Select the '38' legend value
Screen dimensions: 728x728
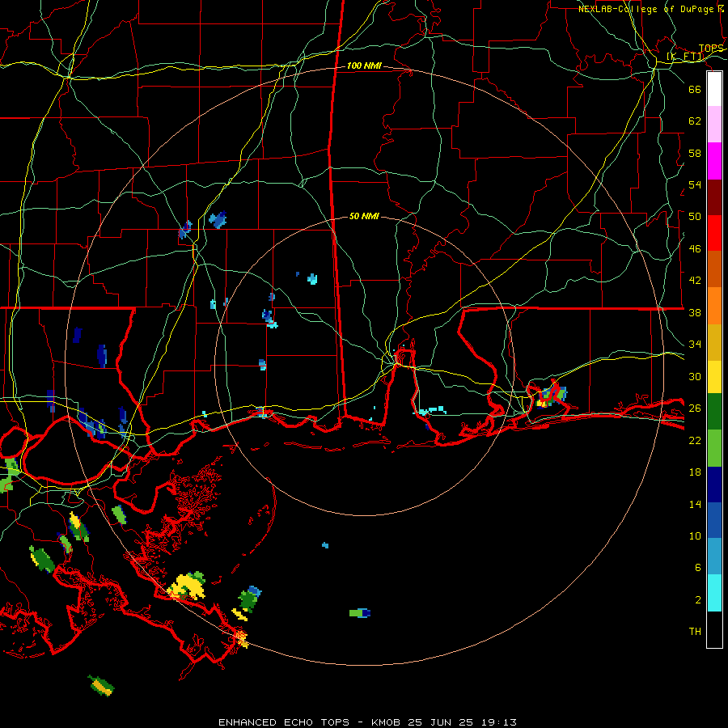(695, 312)
